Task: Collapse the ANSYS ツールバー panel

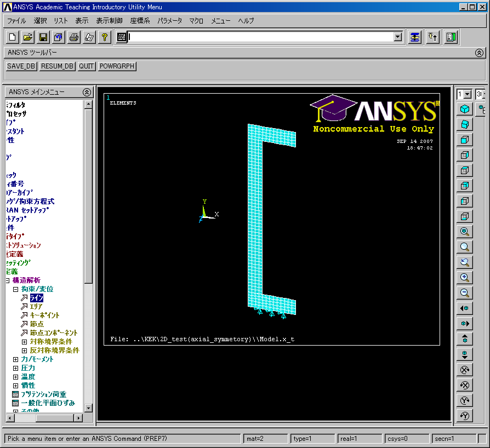Action: 479,53
